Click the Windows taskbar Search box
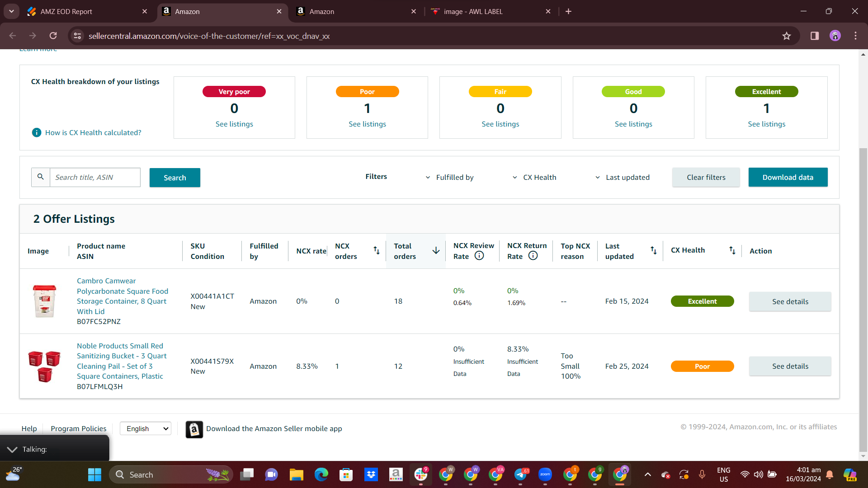 (x=171, y=474)
